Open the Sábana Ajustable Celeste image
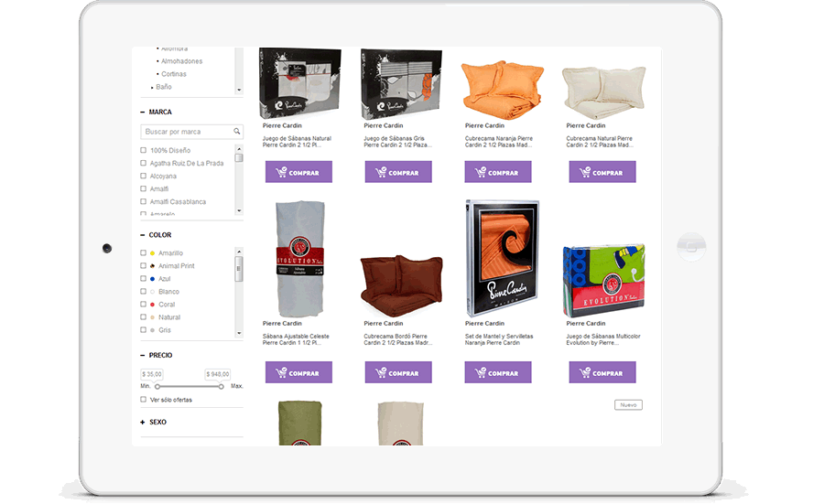Screen dimensions: 835x504 point(299,259)
